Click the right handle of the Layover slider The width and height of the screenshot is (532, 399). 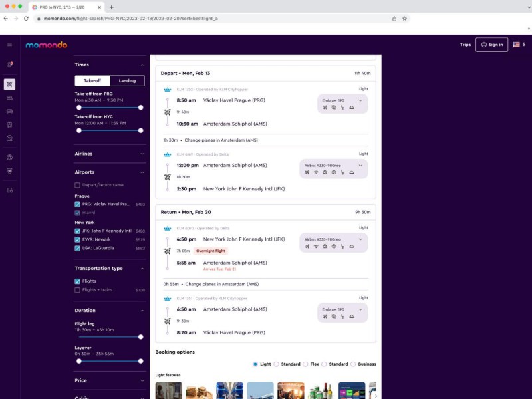coord(140,361)
